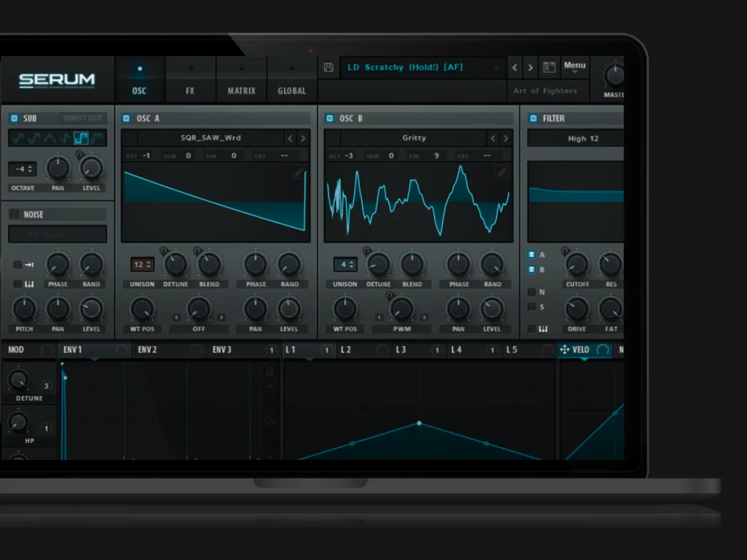Toggle OSC B enable switch
The height and width of the screenshot is (560, 747).
coord(329,118)
